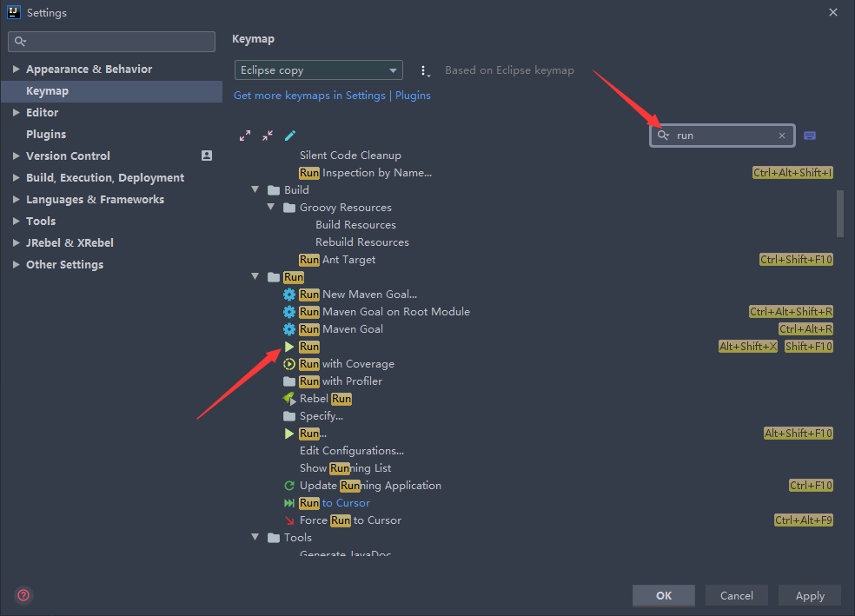Click Run with Coverage icon
The height and width of the screenshot is (616, 855).
click(289, 364)
